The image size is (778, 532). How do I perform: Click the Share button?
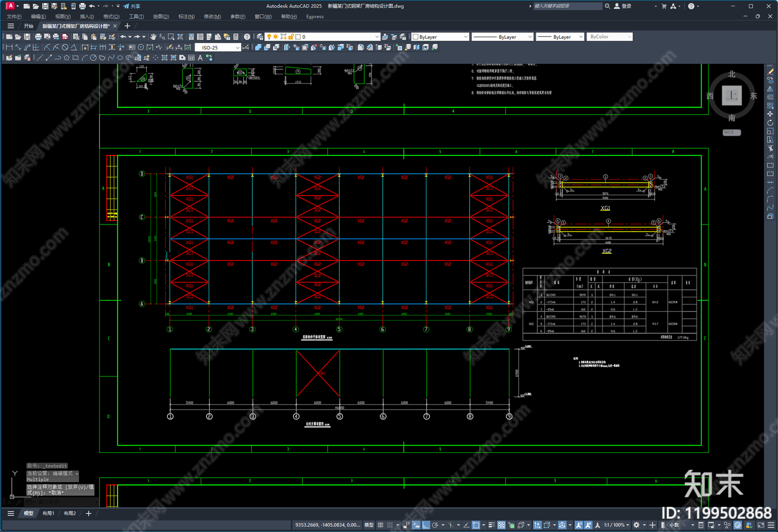coord(132,6)
